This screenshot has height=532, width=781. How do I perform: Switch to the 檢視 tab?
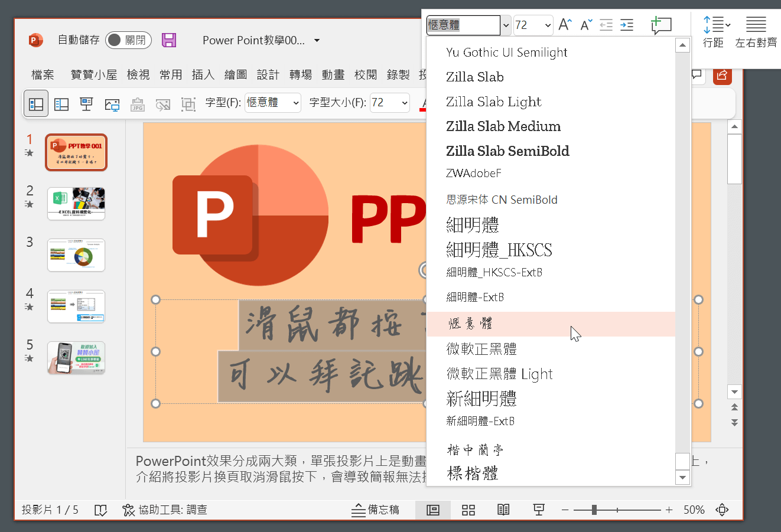(138, 74)
